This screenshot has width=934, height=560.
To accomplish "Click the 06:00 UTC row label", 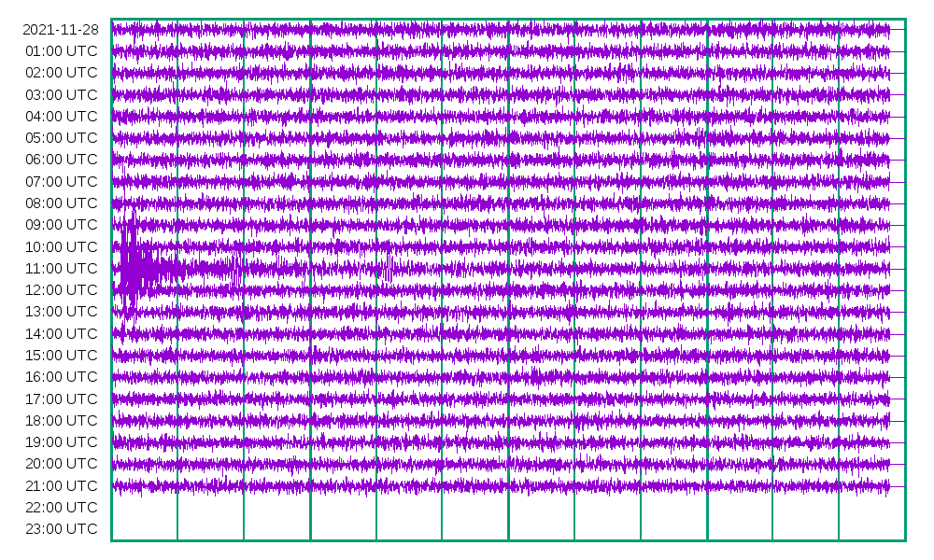I will (x=61, y=160).
